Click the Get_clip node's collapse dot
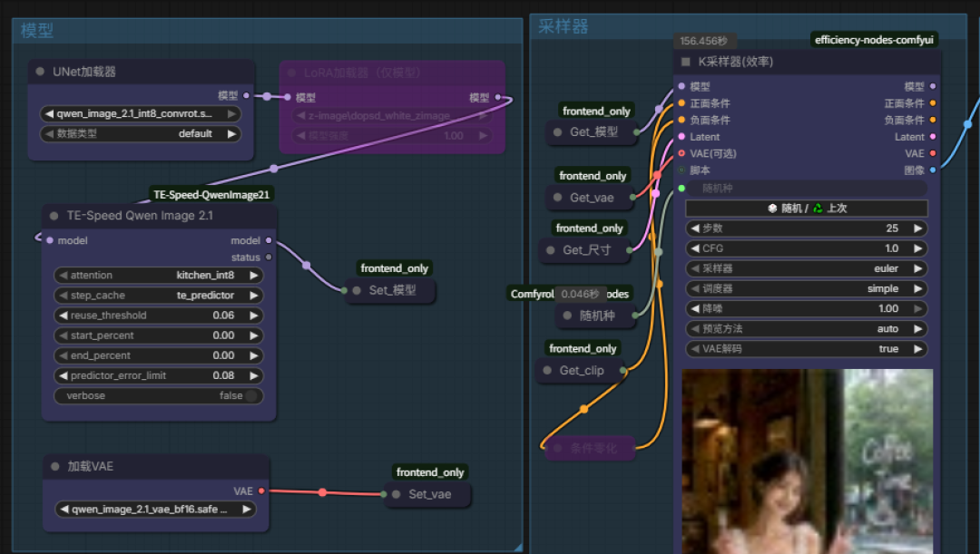Viewport: 980px width, 554px height. tap(547, 370)
